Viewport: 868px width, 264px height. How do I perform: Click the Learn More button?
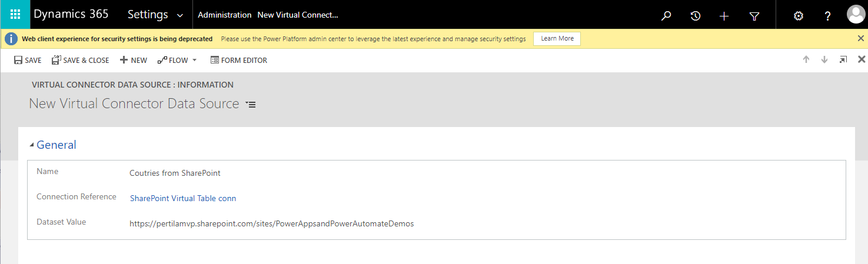[x=557, y=38]
